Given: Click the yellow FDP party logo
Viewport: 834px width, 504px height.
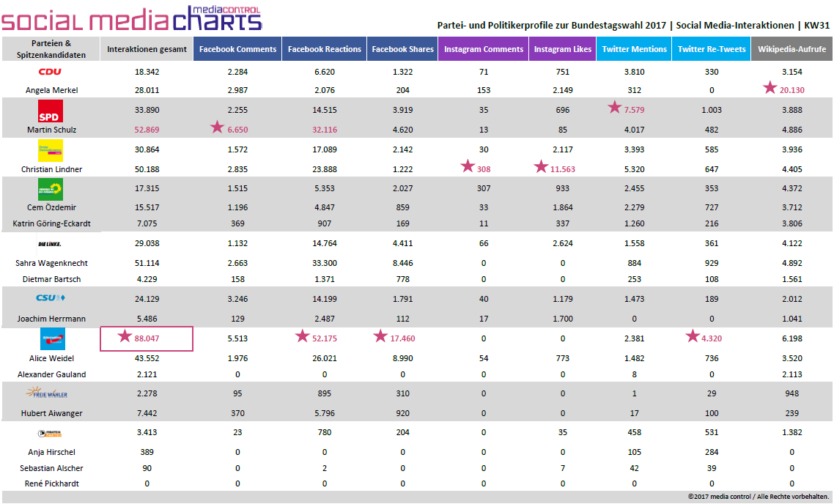Looking at the screenshot, I should (x=51, y=150).
